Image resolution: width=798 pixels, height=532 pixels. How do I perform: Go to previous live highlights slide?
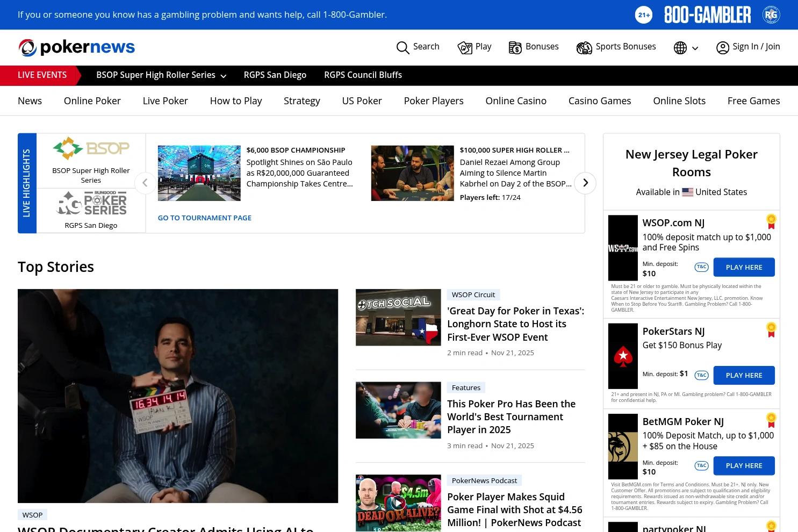[x=145, y=183]
